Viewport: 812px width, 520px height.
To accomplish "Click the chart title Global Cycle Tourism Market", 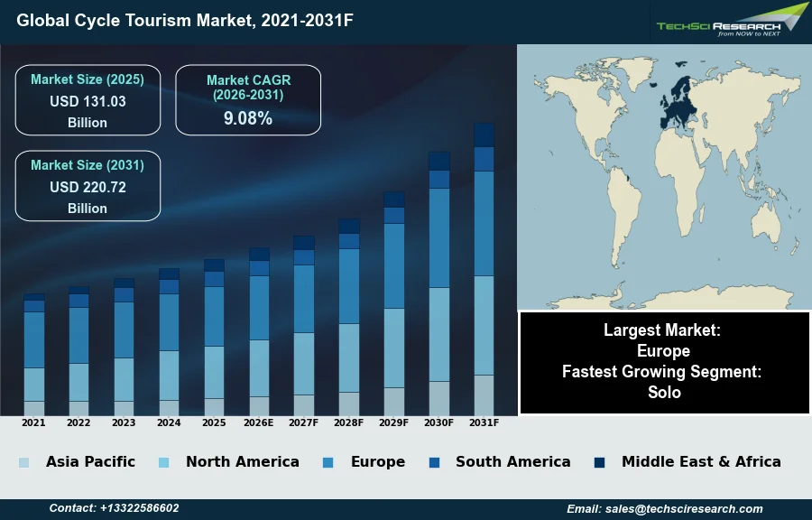I will coord(186,20).
